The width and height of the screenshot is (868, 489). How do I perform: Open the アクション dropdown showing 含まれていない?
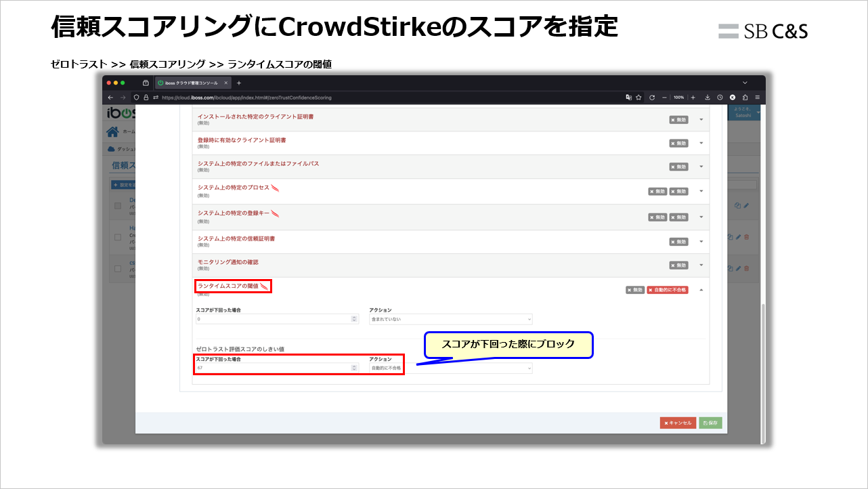(450, 318)
